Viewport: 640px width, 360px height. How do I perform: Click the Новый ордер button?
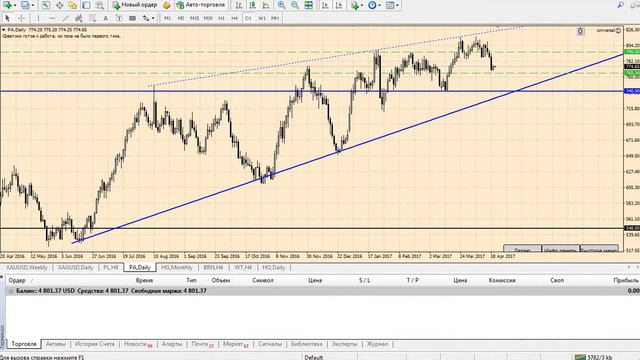[x=135, y=5]
